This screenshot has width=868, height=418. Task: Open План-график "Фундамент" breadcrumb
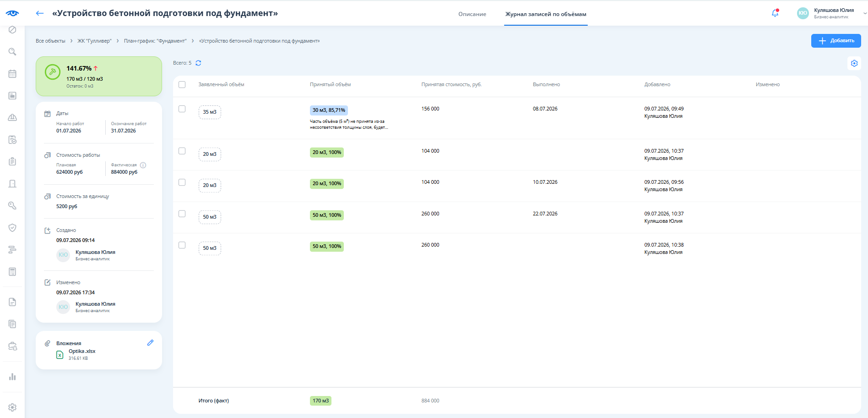[155, 41]
